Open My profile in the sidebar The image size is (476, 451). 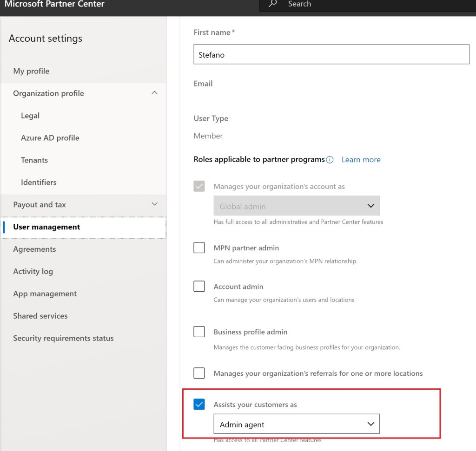pos(31,71)
